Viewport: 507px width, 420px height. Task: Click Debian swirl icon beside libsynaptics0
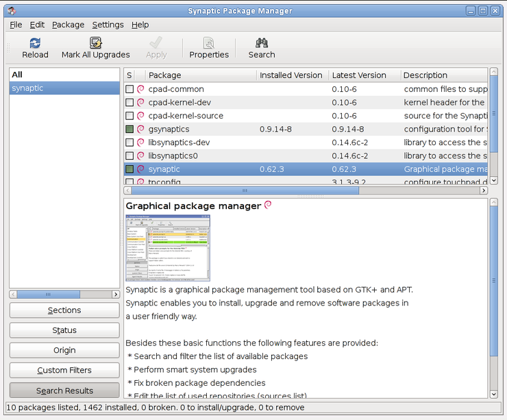tap(140, 156)
